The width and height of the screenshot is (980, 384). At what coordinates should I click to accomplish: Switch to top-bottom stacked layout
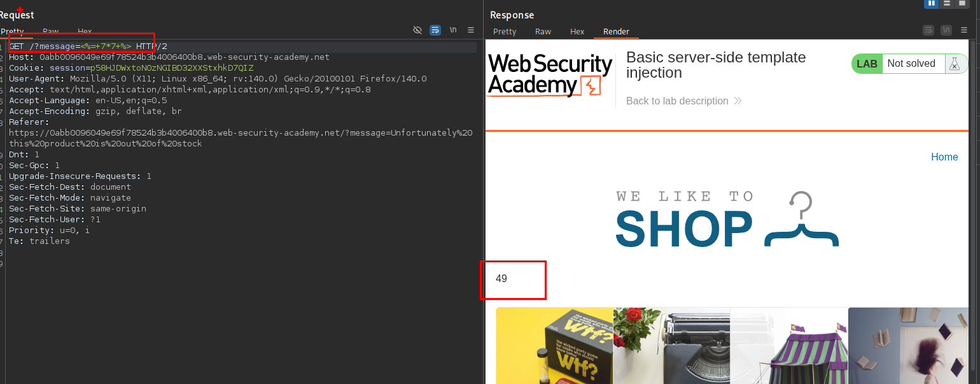click(948, 3)
